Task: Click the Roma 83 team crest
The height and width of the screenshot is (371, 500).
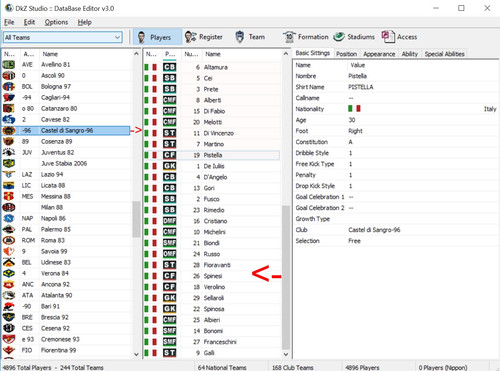Action: [x=9, y=241]
